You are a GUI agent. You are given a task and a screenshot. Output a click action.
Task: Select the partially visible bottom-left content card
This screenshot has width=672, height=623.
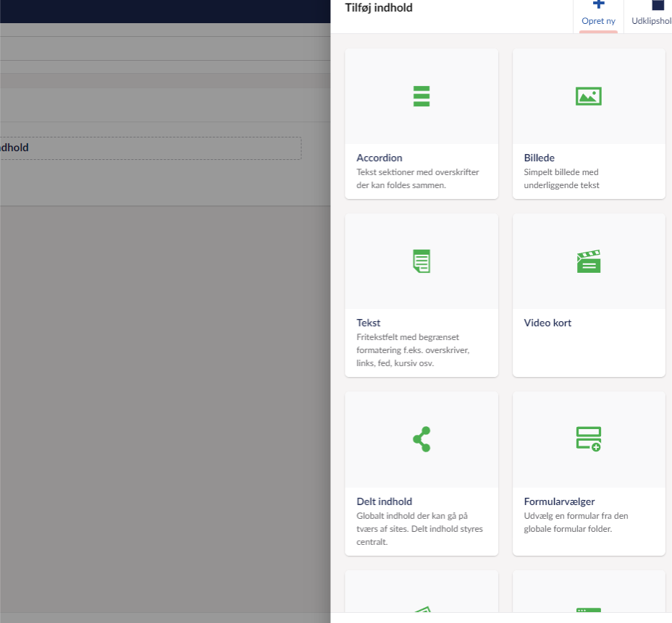tap(421, 593)
